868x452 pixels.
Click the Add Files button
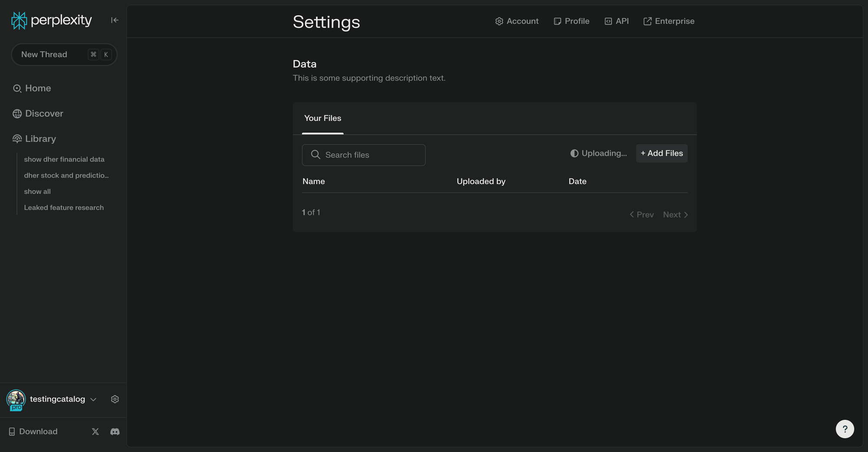[x=661, y=153]
